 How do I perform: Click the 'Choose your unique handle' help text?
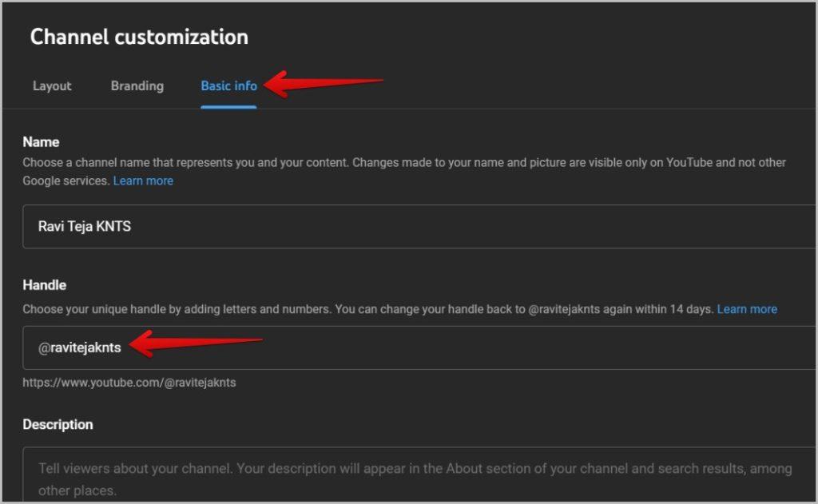(x=368, y=309)
